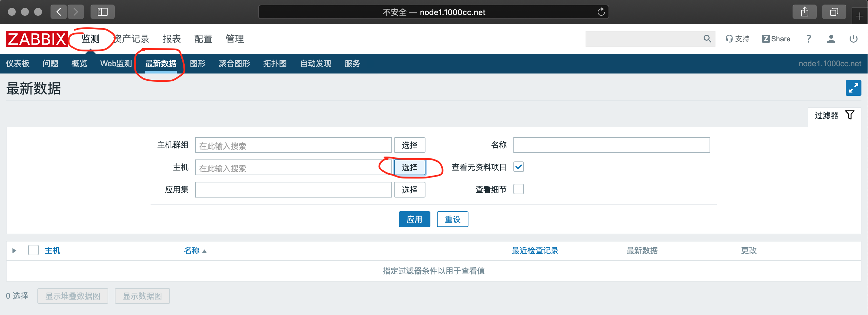Enable the 查看细节 checkbox
The width and height of the screenshot is (868, 315).
(518, 189)
